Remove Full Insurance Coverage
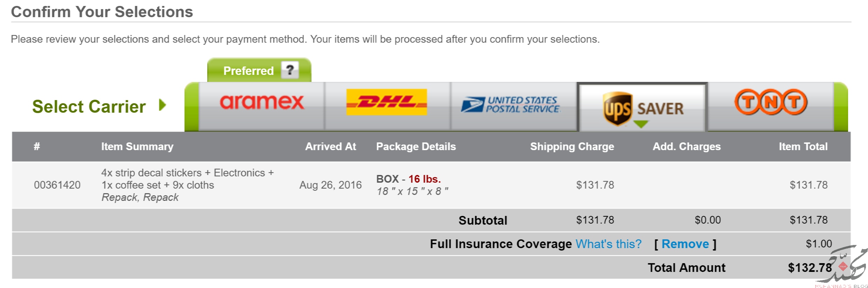The height and width of the screenshot is (288, 868). coord(685,244)
